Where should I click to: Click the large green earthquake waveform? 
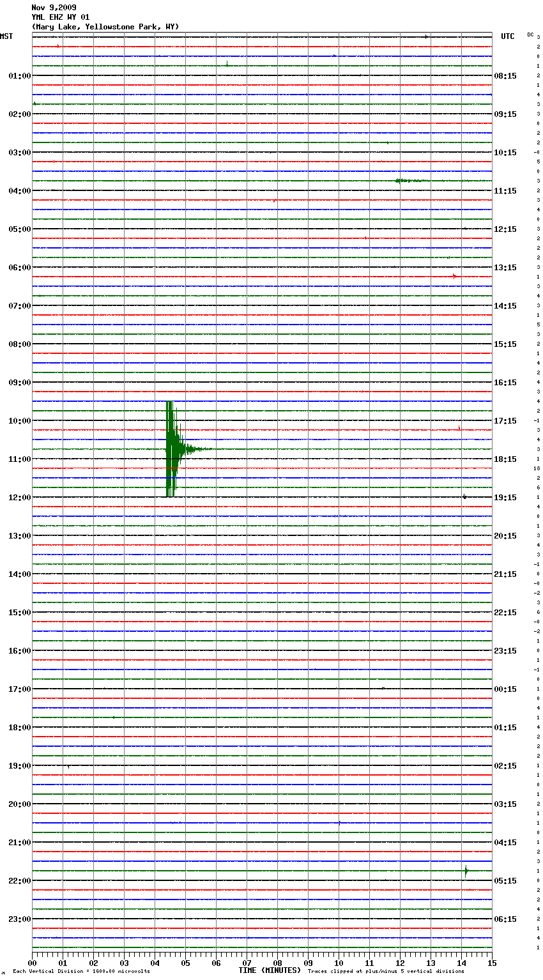click(x=171, y=448)
